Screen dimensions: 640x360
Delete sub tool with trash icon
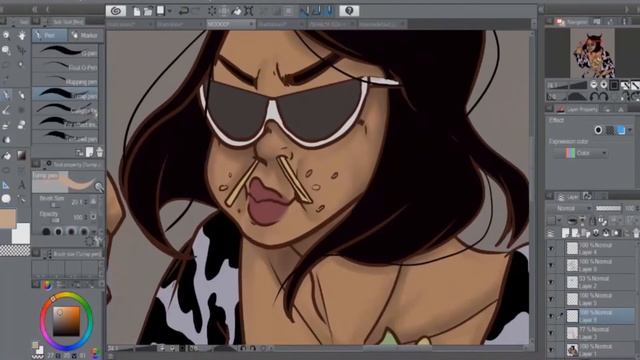99,152
